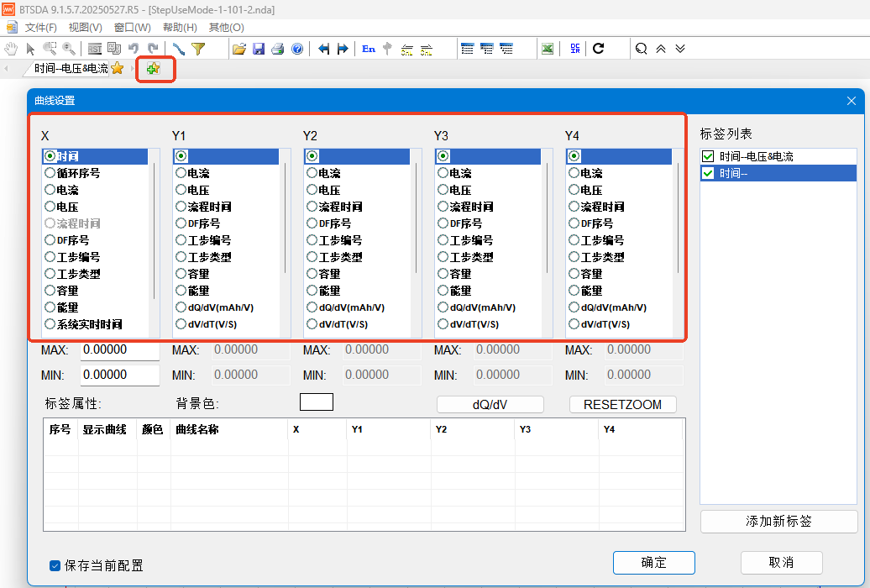
Task: Click the 背景色 white color swatch
Action: tap(317, 402)
